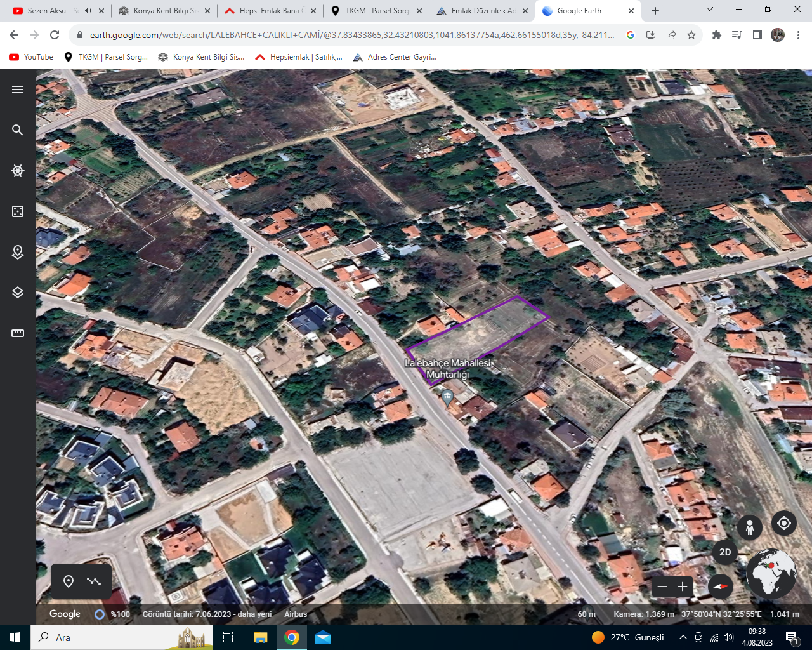Fly to my location target button

coord(784,523)
